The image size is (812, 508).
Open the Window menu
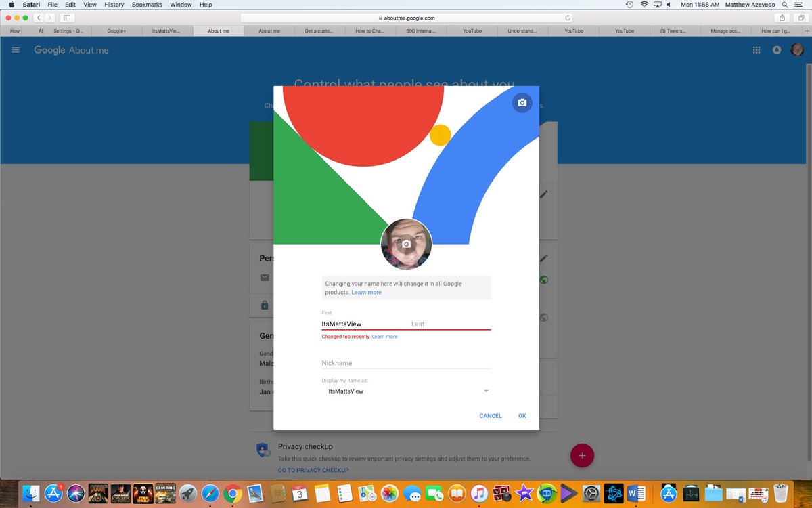[181, 5]
